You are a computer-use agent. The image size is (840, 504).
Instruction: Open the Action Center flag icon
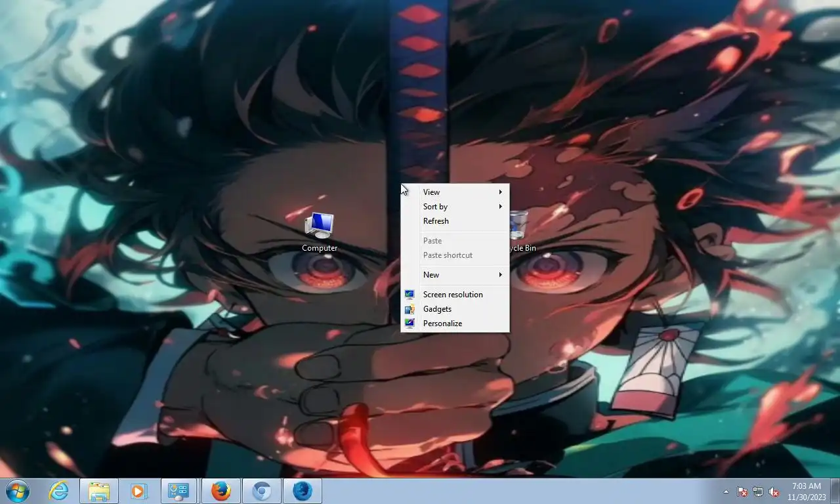(x=742, y=492)
